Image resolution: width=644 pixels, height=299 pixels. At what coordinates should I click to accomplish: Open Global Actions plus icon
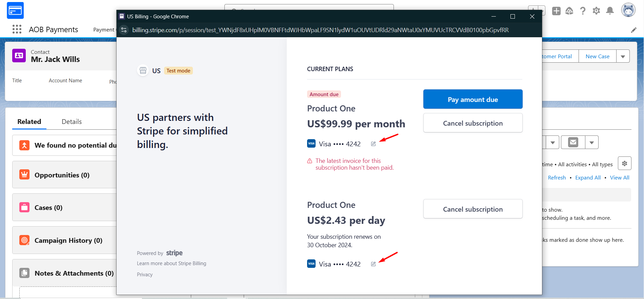[x=556, y=11]
